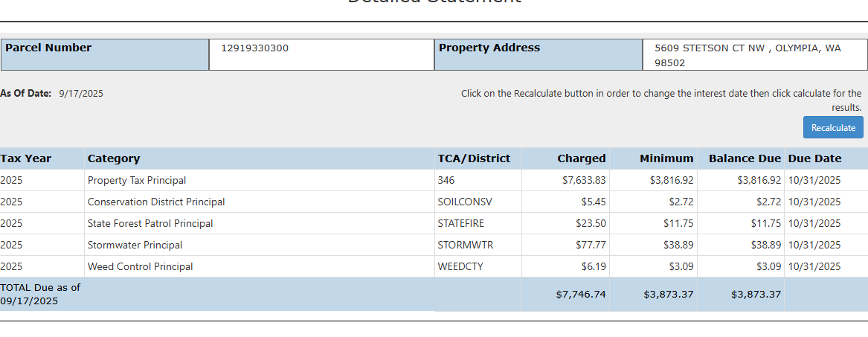
Task: Click the Charged column header
Action: 581,158
